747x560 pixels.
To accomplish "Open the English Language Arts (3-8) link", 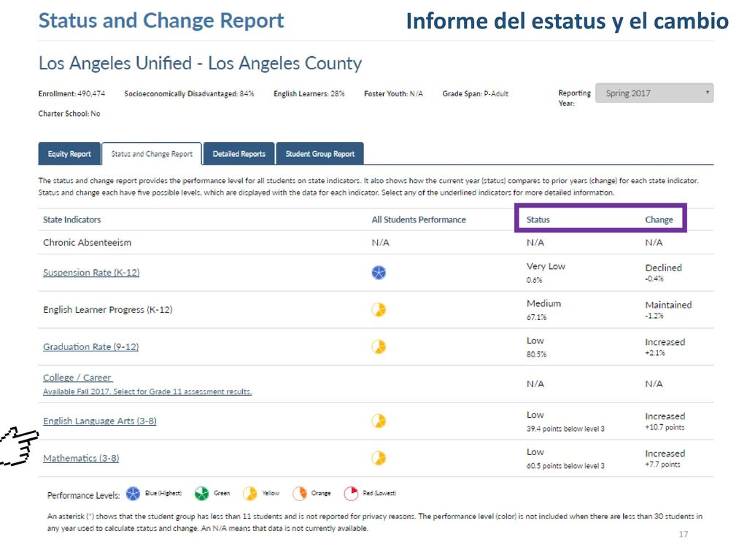I will point(99,421).
